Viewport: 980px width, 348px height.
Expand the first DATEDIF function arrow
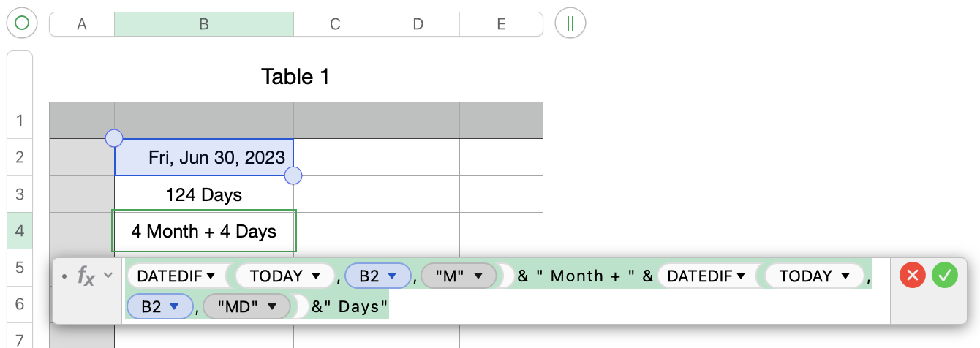click(x=211, y=276)
